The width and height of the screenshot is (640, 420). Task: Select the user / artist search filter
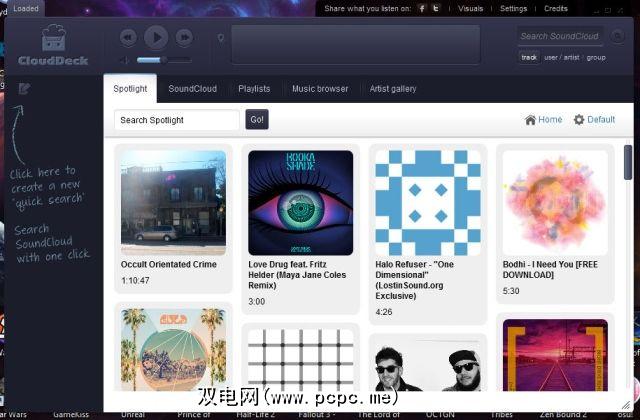(x=562, y=58)
